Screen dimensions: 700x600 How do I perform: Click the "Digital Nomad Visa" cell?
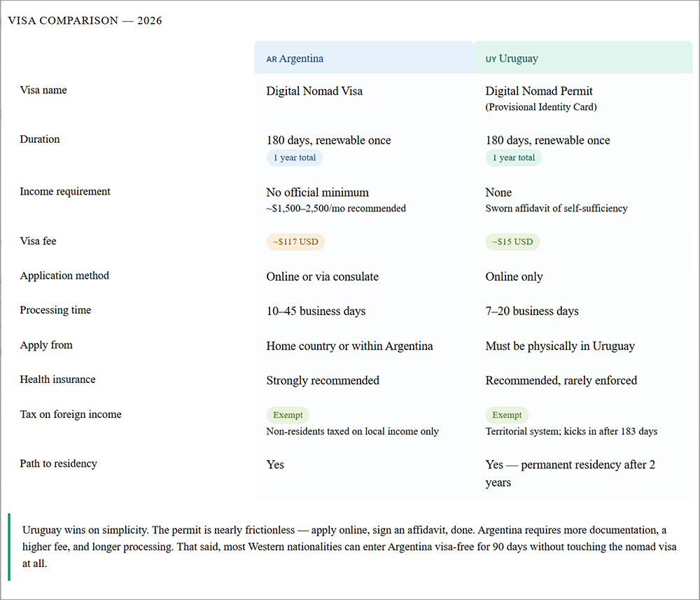coord(314,91)
